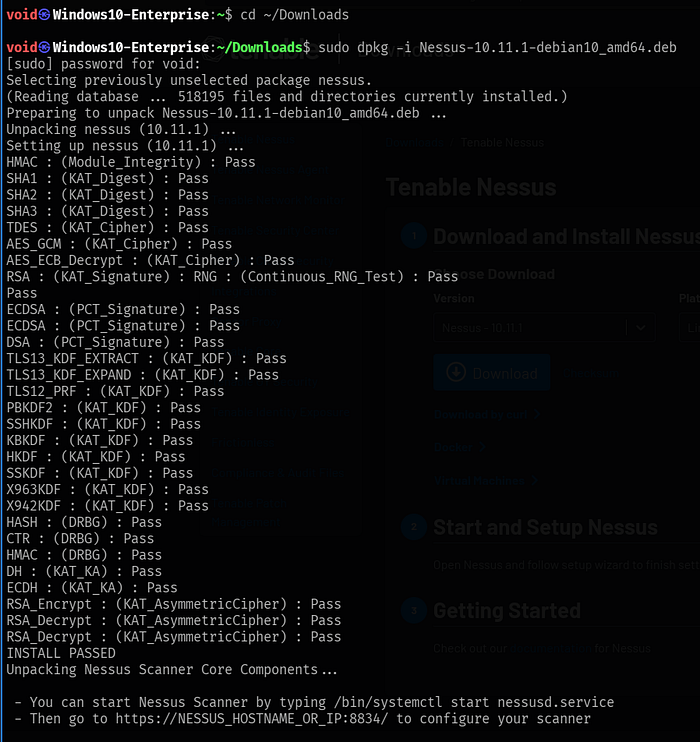
Task: Expand 'Virtual Machines' in the browser behind
Action: 486,481
